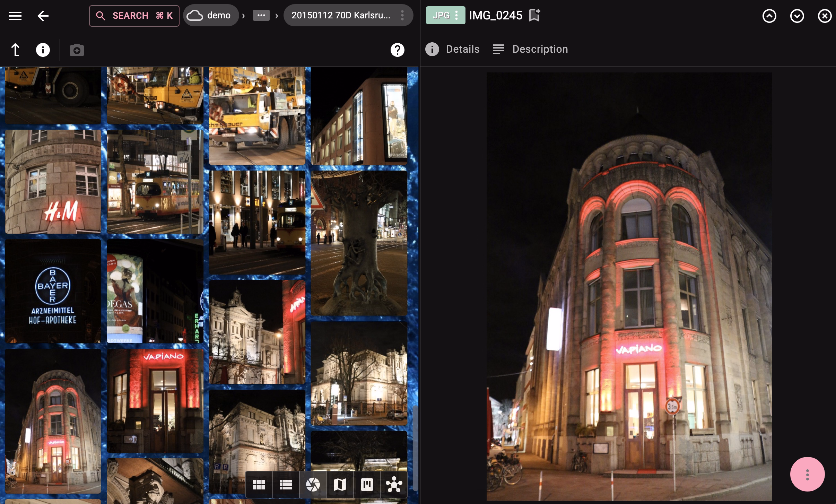
Task: Expand the JPG format options menu
Action: click(456, 15)
